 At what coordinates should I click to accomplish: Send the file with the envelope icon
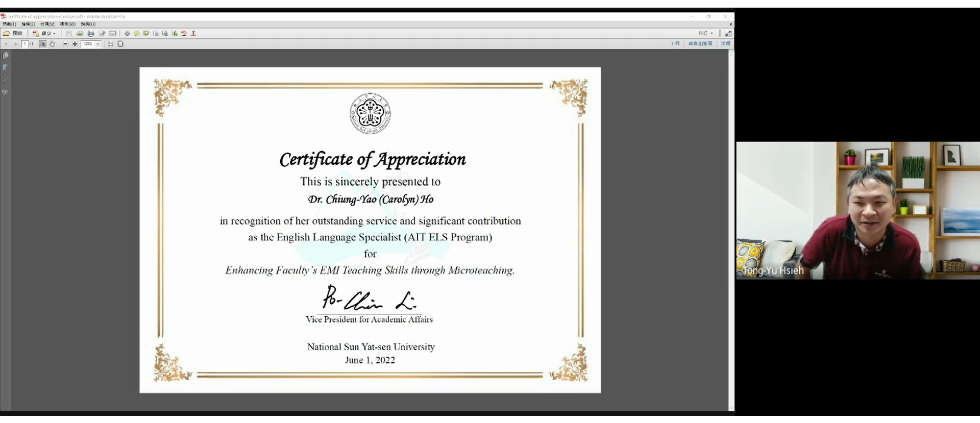tap(113, 33)
